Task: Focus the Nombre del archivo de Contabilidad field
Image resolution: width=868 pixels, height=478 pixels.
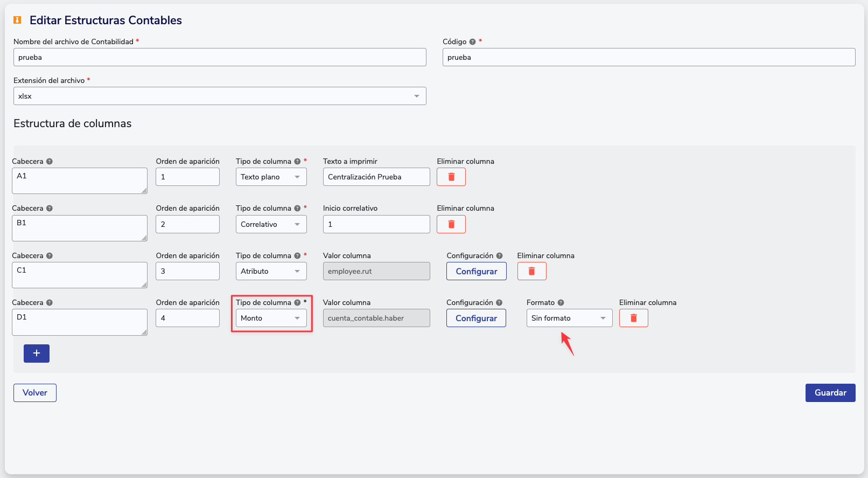Action: [x=220, y=57]
